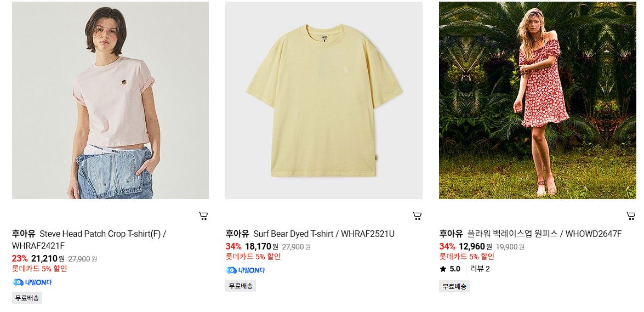Open the red floral dress product photo
This screenshot has height=312, width=644.
(x=537, y=100)
